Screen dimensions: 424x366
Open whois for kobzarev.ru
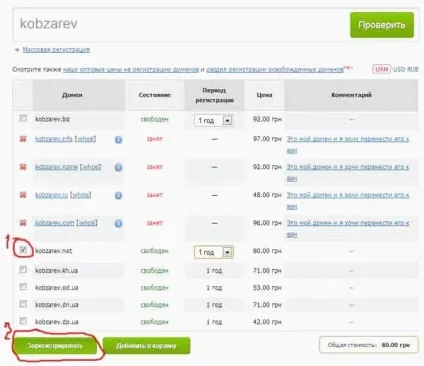click(81, 195)
